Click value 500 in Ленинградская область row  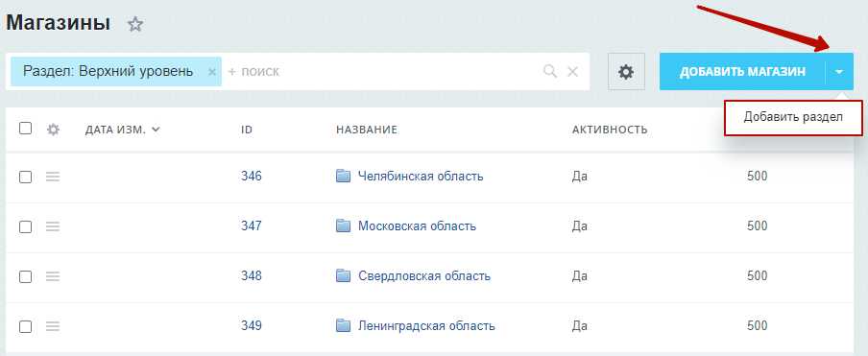tap(758, 325)
